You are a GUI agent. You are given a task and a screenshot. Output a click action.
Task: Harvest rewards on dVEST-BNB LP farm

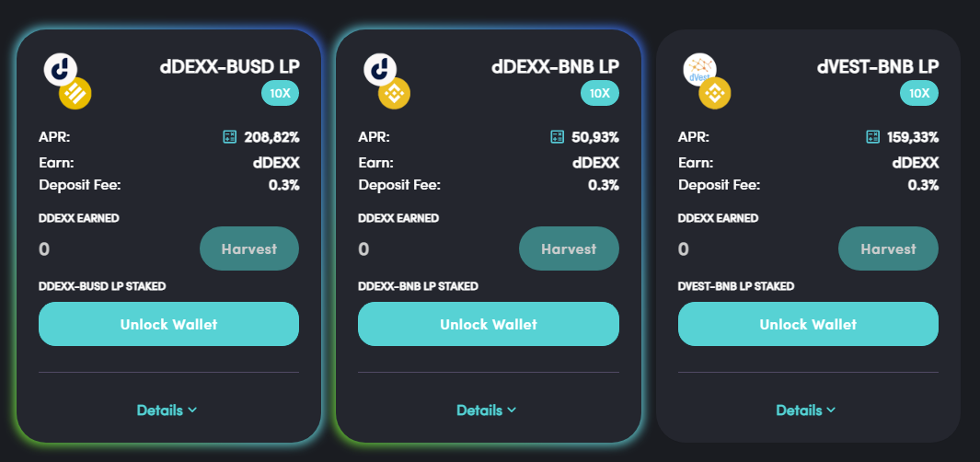[x=888, y=248]
